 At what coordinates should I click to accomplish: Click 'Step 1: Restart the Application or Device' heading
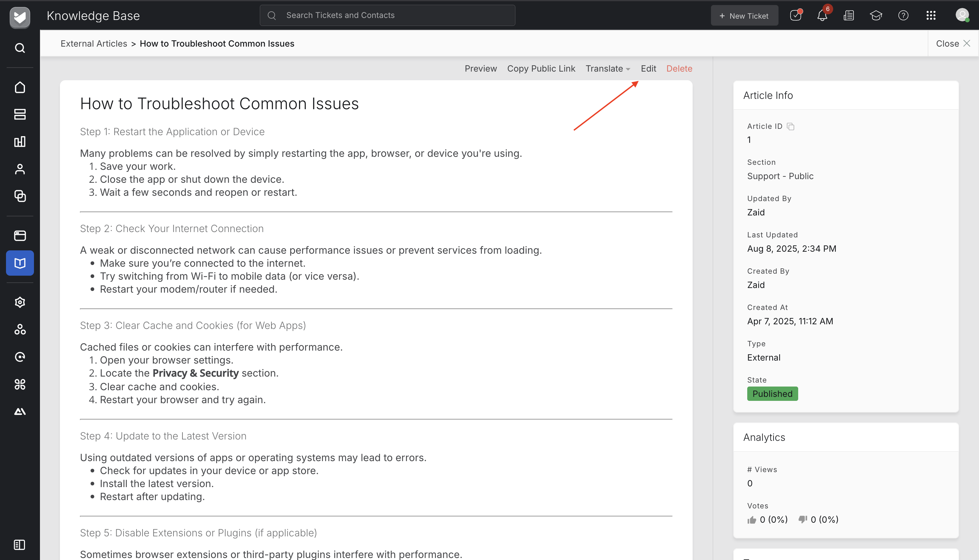[172, 132]
